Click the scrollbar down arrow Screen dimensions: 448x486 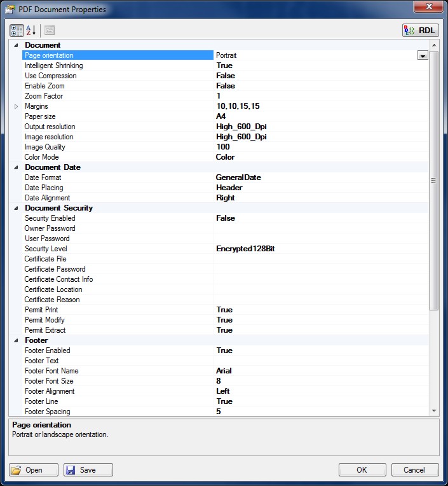(434, 412)
